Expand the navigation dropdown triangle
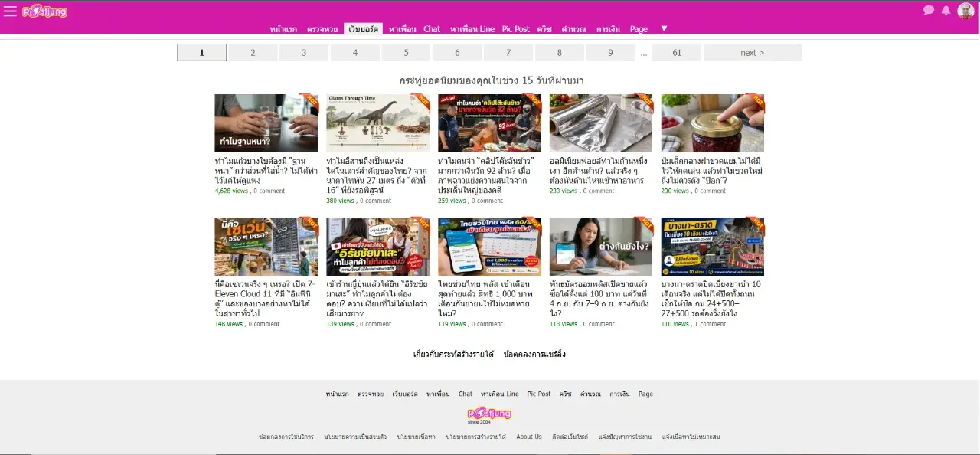The image size is (980, 455). [x=664, y=28]
